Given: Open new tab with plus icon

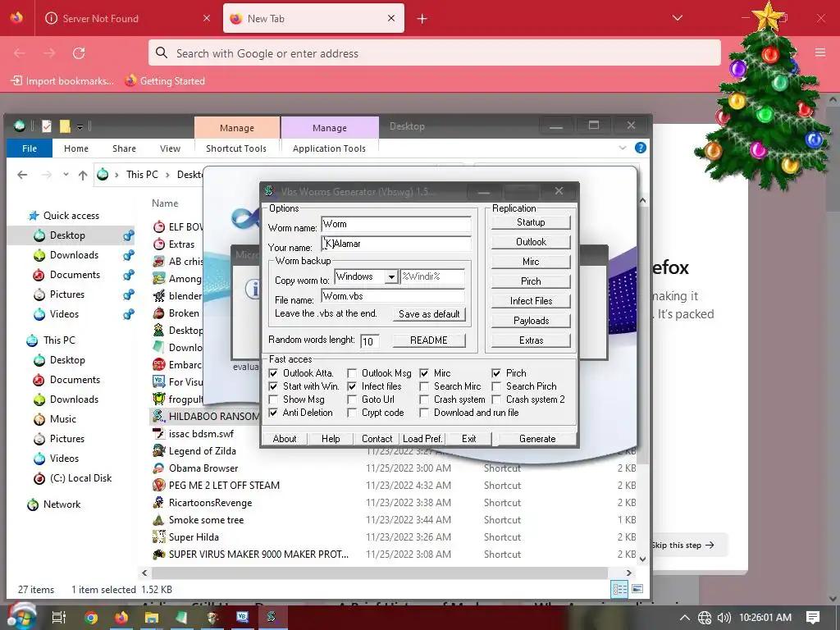Looking at the screenshot, I should (x=422, y=19).
